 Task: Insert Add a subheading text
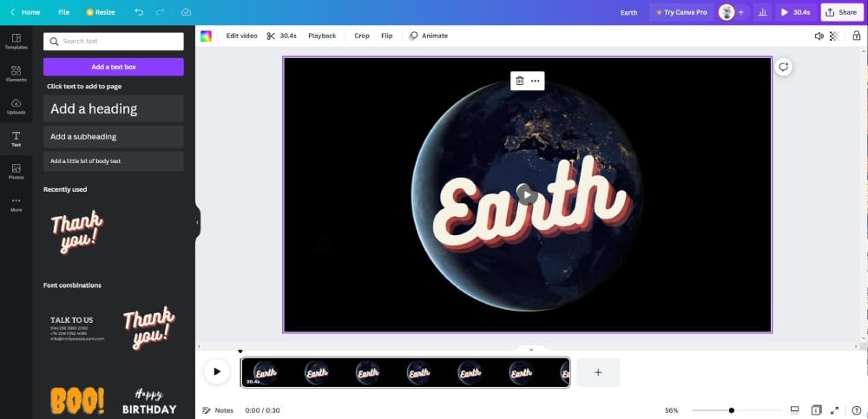pos(114,137)
